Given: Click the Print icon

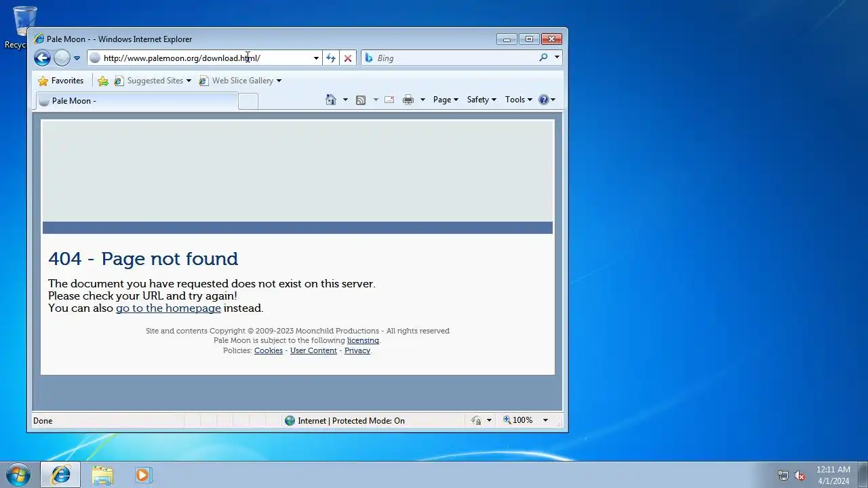Looking at the screenshot, I should [408, 100].
